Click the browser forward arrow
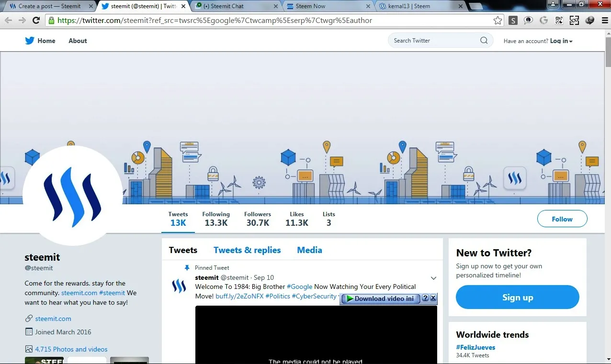Viewport: 611px width, 364px height. [x=22, y=21]
